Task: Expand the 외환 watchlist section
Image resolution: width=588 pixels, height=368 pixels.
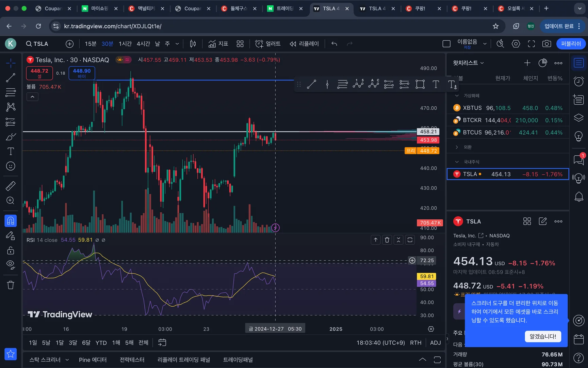Action: coord(457,147)
